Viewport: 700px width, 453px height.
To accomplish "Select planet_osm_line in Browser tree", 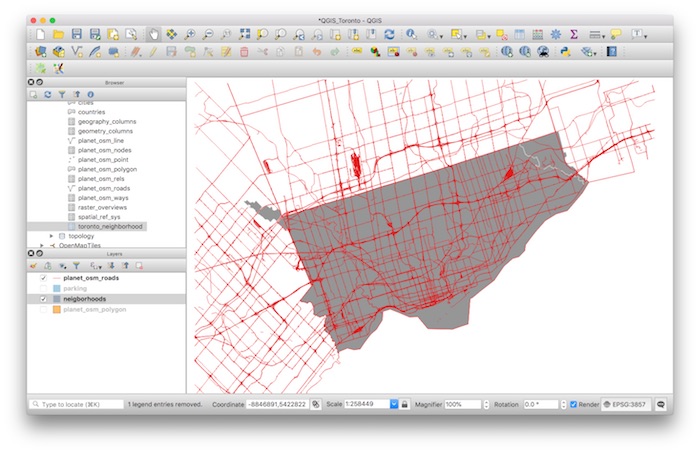I will [x=100, y=141].
